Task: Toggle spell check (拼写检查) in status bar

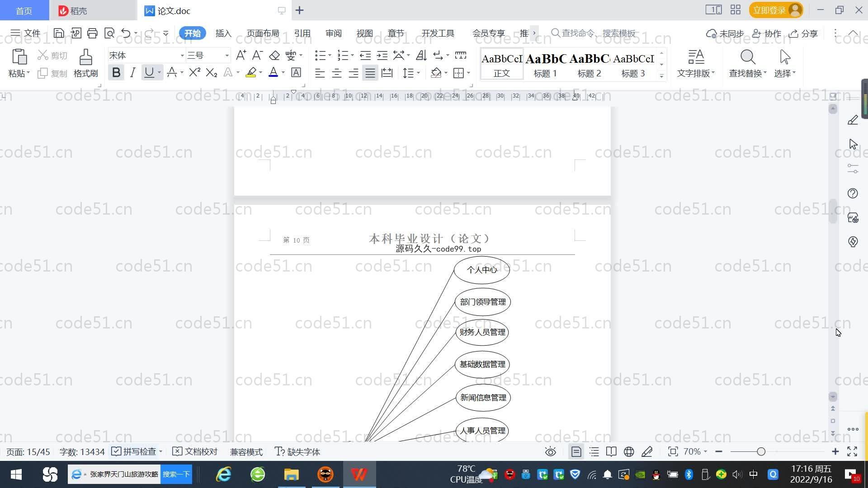Action: 134,452
